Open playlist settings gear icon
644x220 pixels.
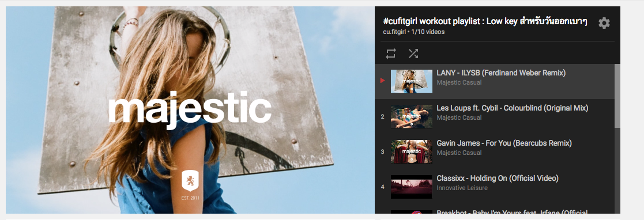604,23
